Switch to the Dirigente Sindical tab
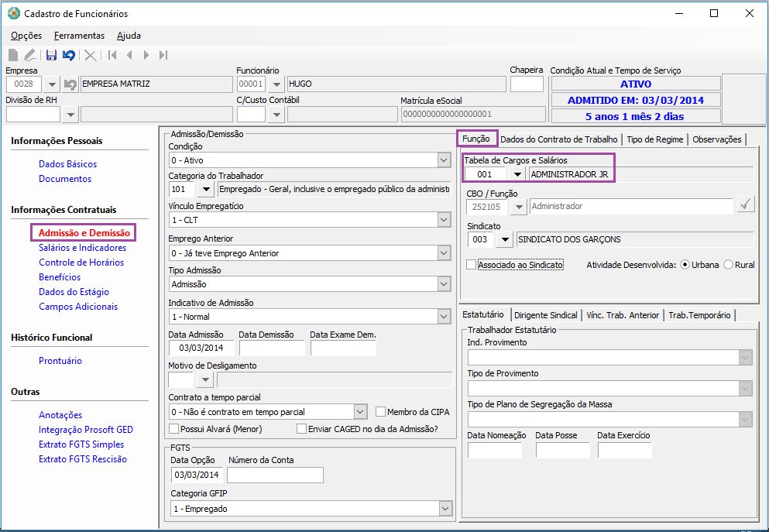The width and height of the screenshot is (769, 532). point(548,315)
